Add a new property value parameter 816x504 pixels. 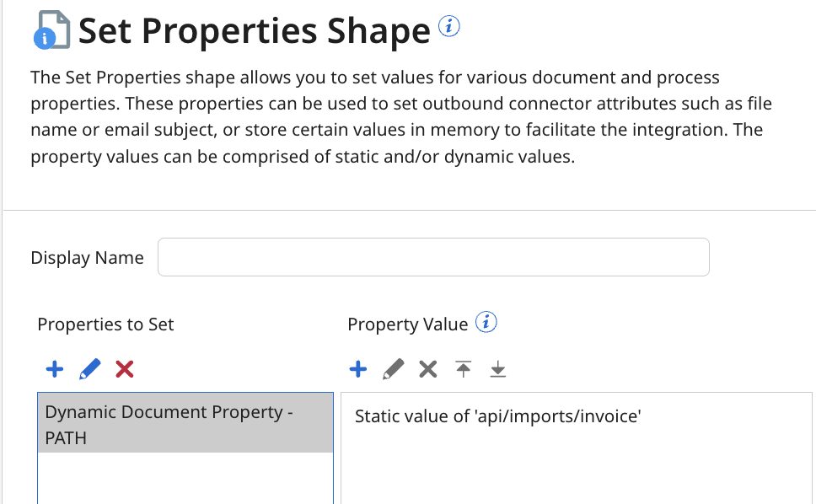(357, 368)
